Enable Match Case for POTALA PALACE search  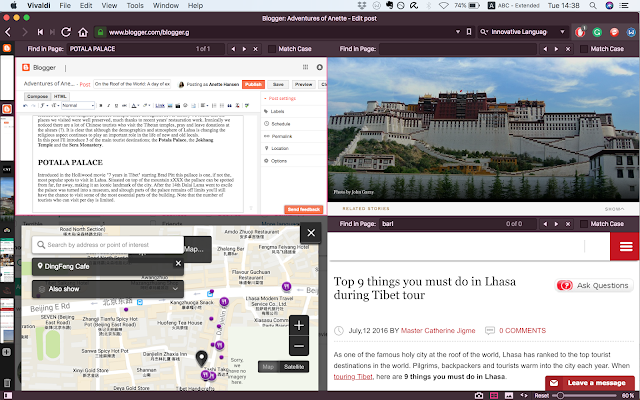(272, 49)
